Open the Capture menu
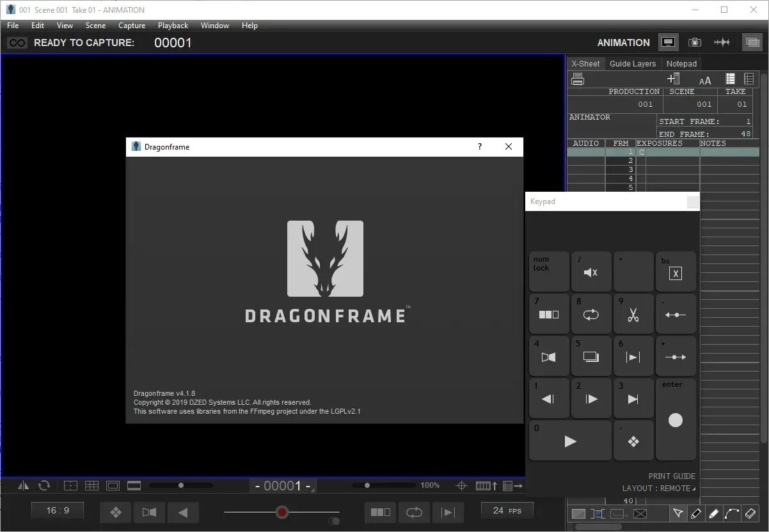 coord(132,26)
